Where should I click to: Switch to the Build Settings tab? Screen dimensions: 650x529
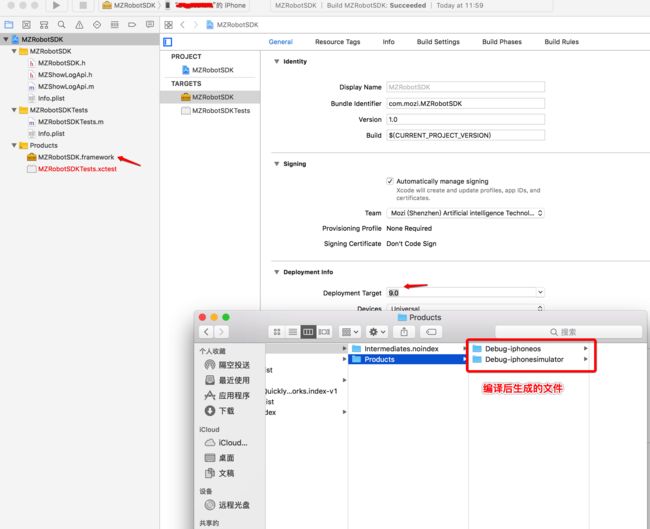(x=438, y=42)
